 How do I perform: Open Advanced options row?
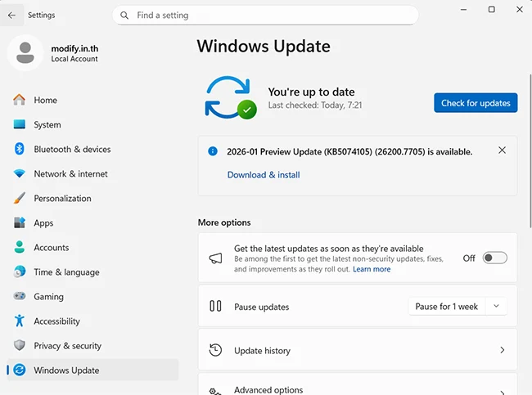click(x=358, y=384)
